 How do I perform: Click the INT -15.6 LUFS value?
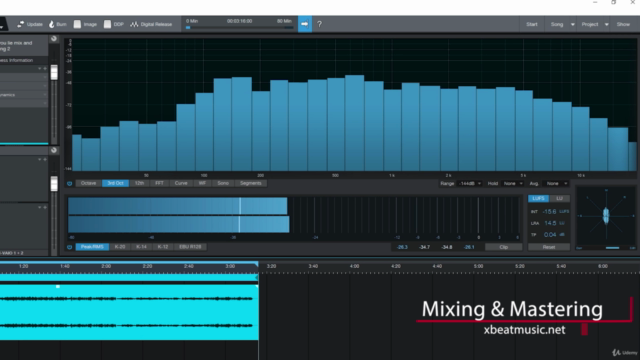click(x=549, y=211)
